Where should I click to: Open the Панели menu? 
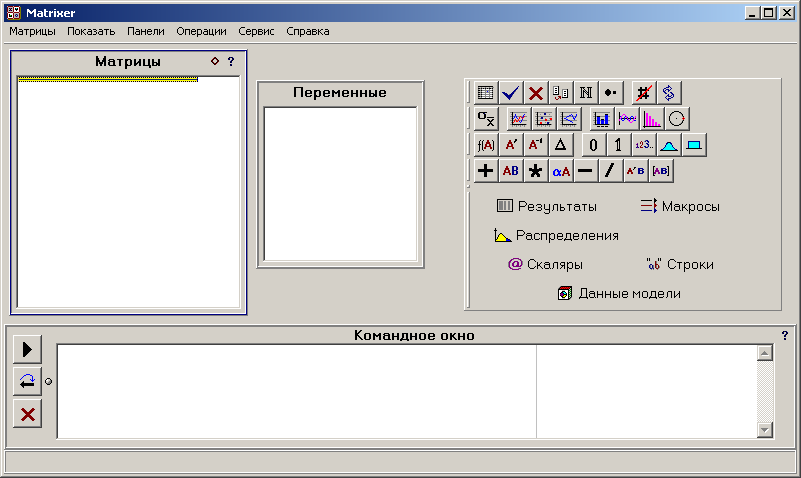[146, 31]
